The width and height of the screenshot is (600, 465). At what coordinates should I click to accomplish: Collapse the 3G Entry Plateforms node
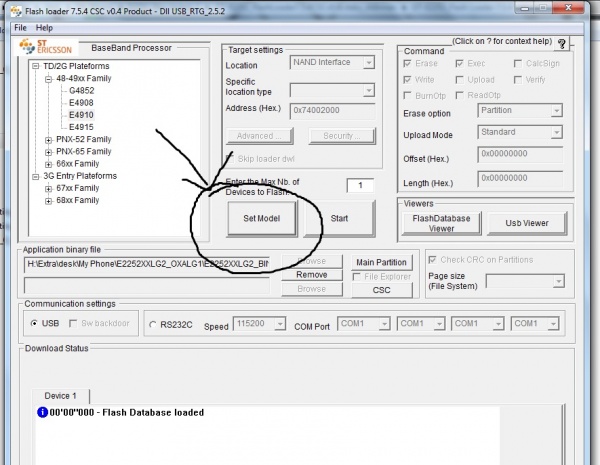click(x=36, y=176)
